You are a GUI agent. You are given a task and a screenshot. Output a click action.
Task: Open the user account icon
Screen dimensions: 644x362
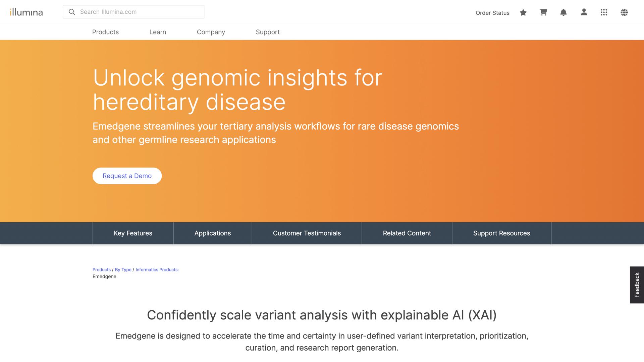584,12
